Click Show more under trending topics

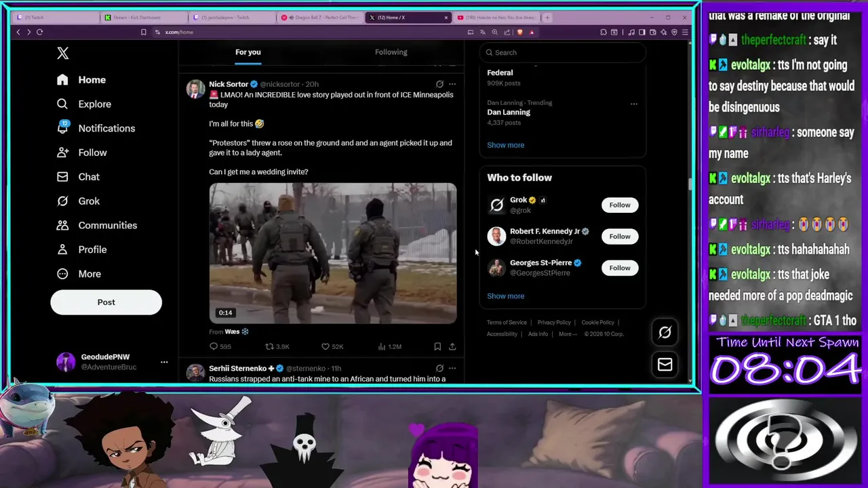click(x=505, y=145)
